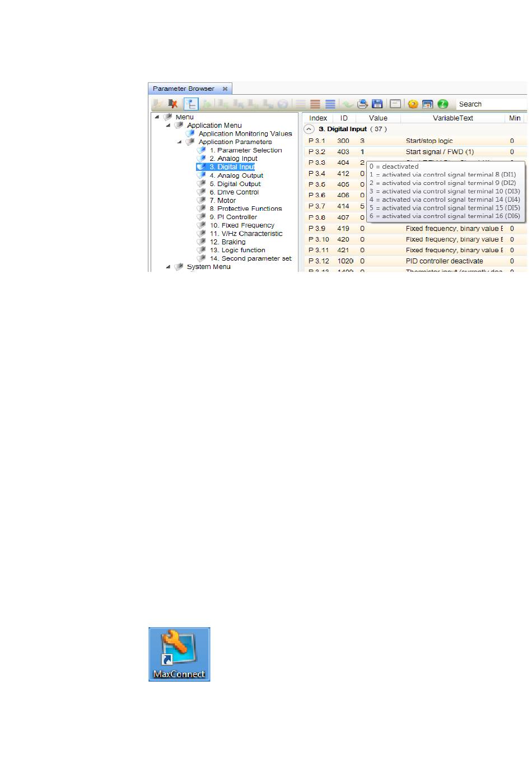Click the red striped list icon
The width and height of the screenshot is (532, 783).
coord(315,104)
